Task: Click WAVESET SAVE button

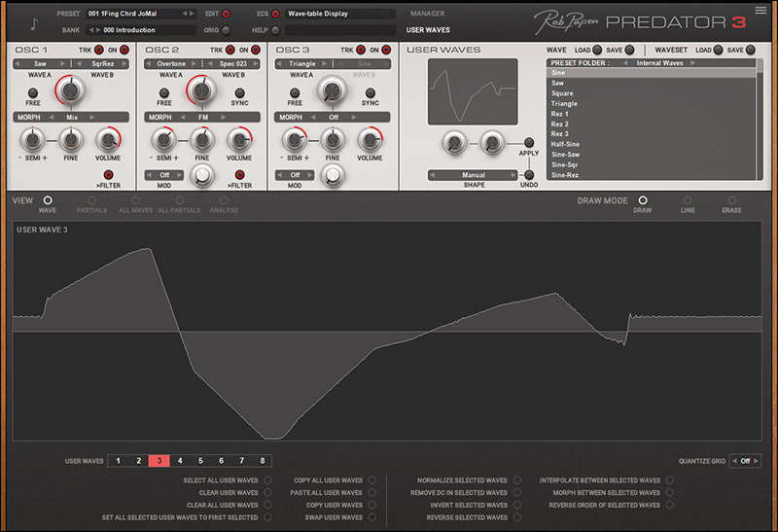Action: click(750, 50)
